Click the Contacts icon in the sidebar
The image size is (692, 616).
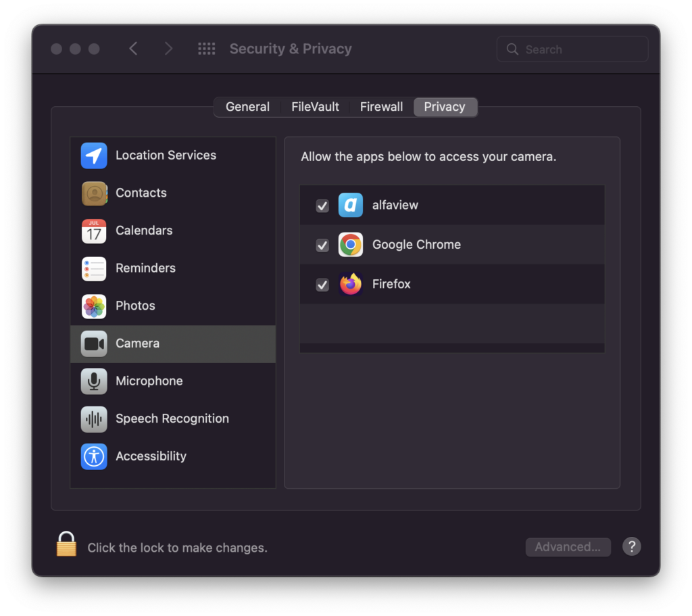93,193
